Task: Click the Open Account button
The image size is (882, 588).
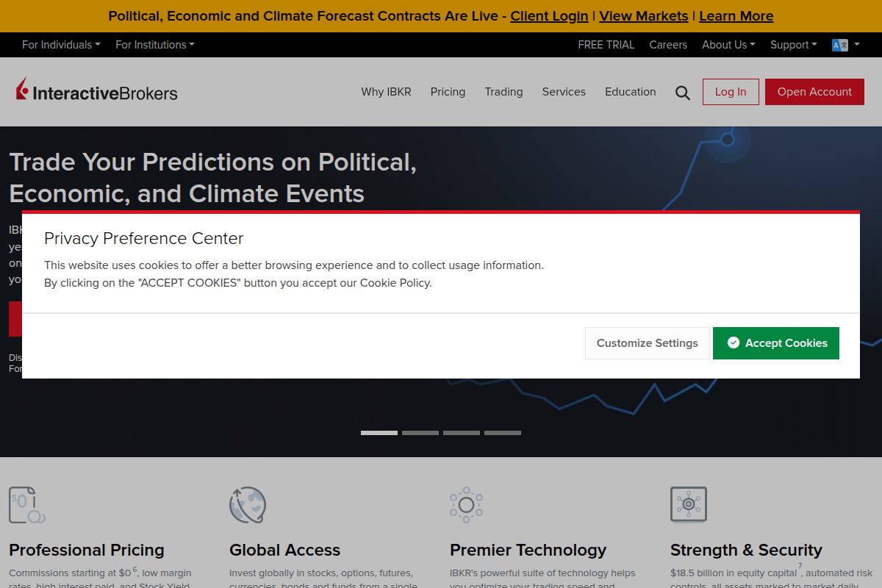Action: (814, 92)
